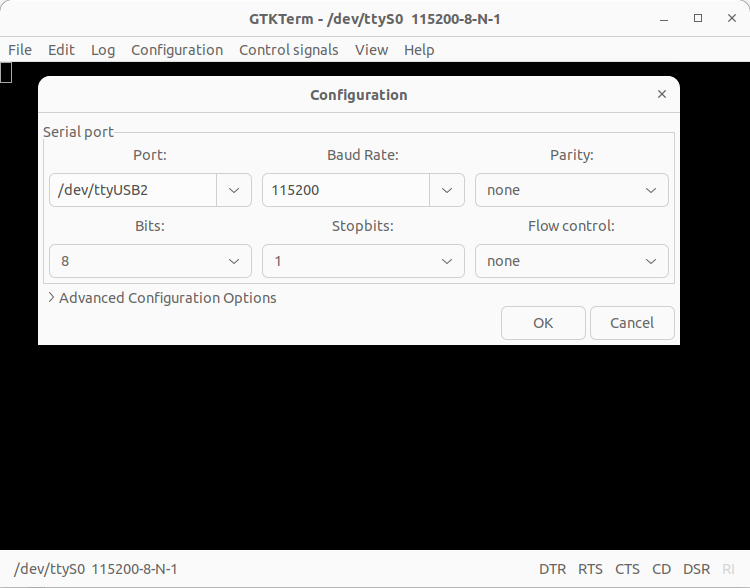Expand the Port dropdown arrow
The height and width of the screenshot is (588, 750).
pos(234,190)
